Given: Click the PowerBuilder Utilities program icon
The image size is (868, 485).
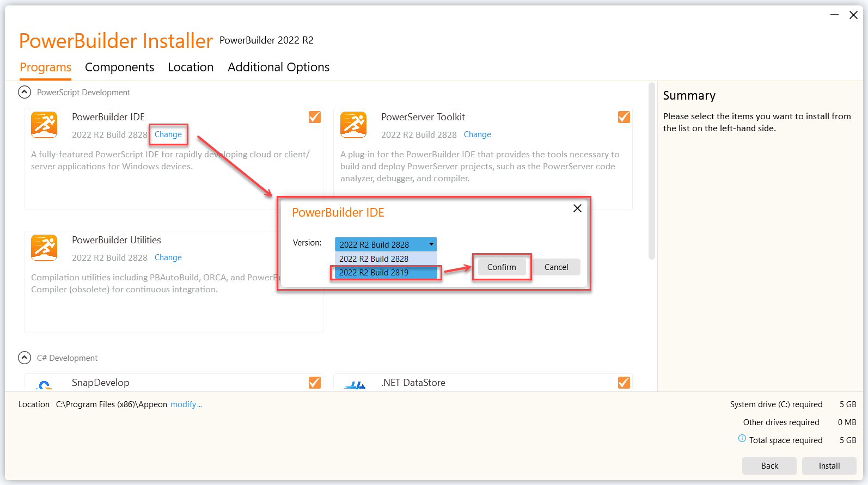Looking at the screenshot, I should (44, 248).
